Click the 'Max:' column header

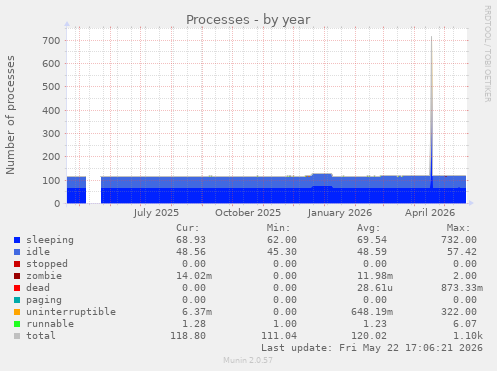(x=458, y=228)
